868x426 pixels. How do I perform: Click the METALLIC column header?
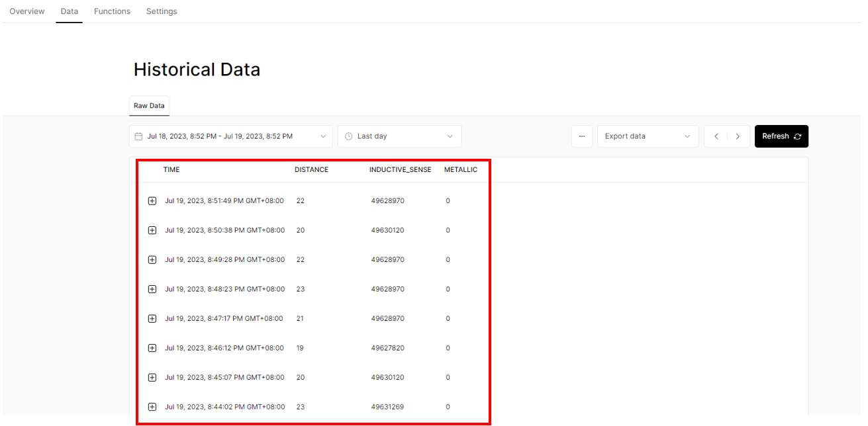pyautogui.click(x=461, y=170)
